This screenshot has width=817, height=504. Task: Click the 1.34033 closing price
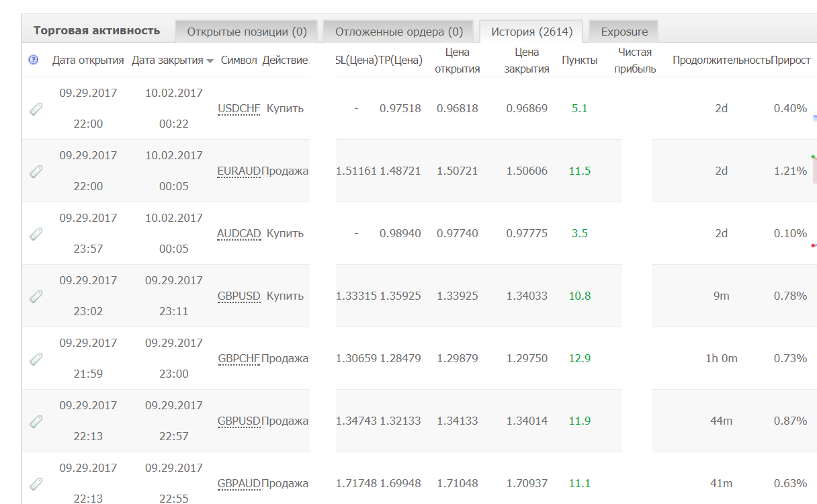[527, 296]
